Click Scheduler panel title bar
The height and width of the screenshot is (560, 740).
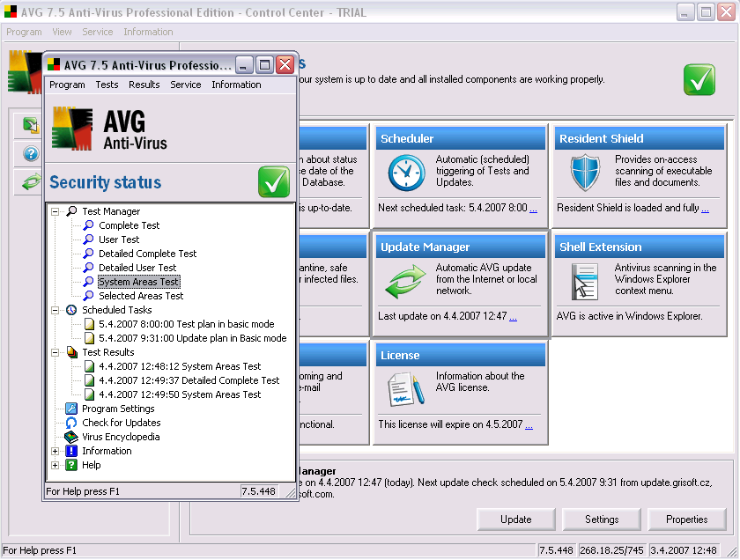pos(460,138)
